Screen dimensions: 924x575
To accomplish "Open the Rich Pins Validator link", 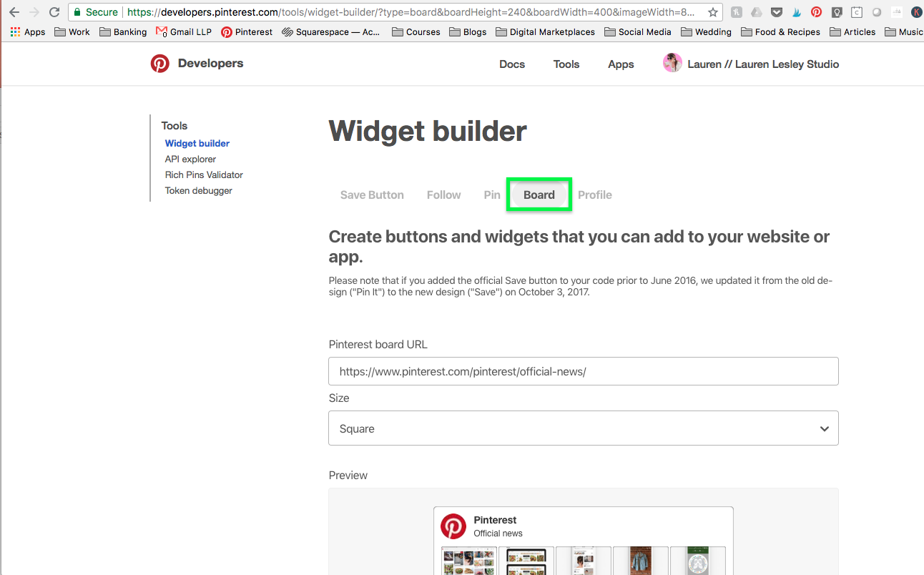I will (x=204, y=175).
